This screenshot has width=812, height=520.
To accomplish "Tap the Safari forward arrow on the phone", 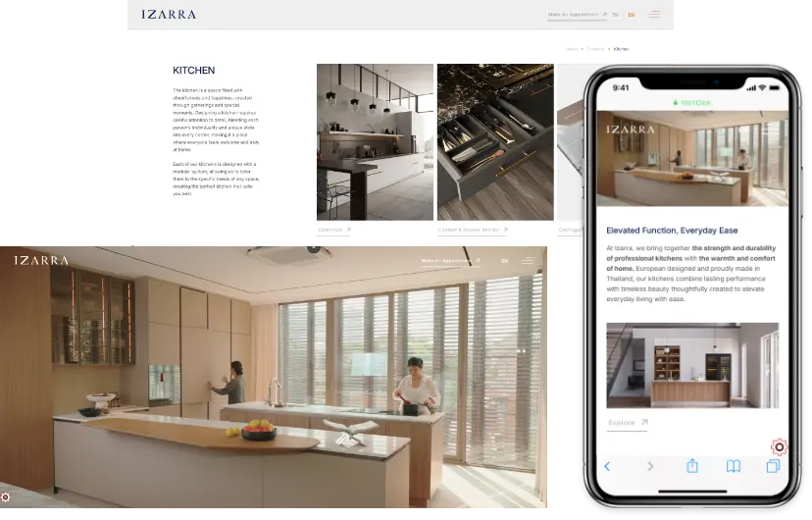I will point(650,467).
